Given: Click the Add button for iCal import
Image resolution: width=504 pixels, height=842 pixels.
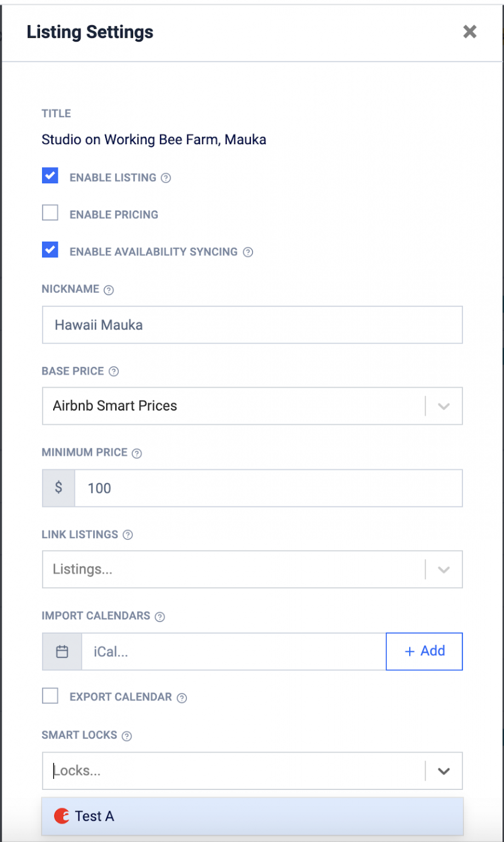Looking at the screenshot, I should tap(424, 651).
